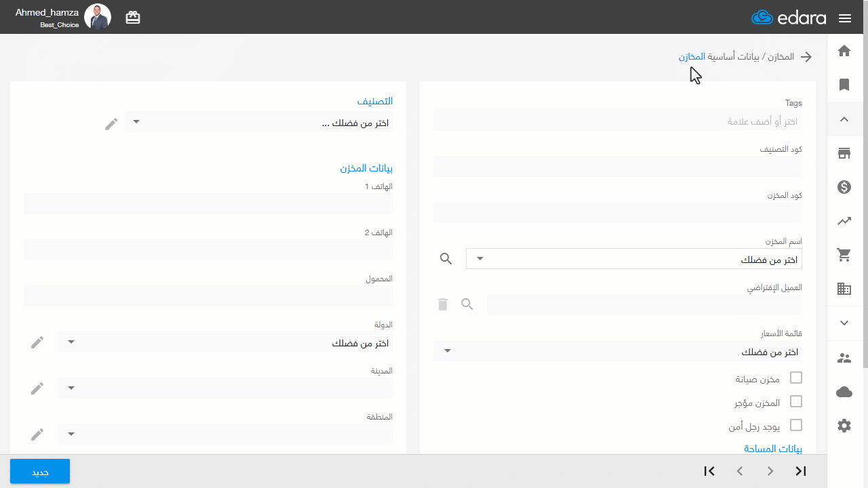Screen dimensions: 868x488
Task: Click edit pencil beside الدولة dropdown
Action: point(37,342)
